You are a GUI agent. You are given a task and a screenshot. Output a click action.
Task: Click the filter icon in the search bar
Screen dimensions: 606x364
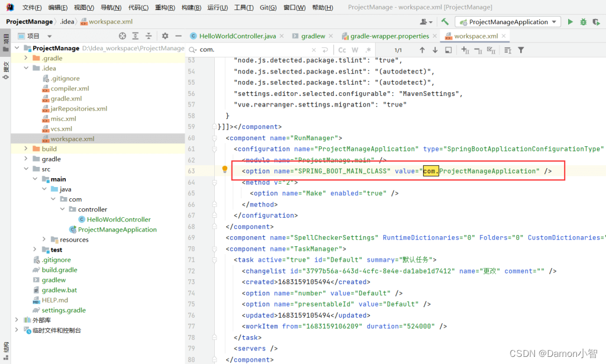[522, 50]
